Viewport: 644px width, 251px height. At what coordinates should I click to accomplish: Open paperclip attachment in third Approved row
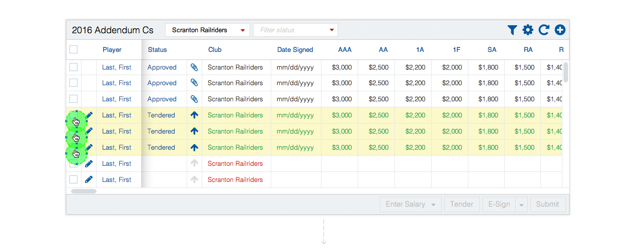coord(194,99)
